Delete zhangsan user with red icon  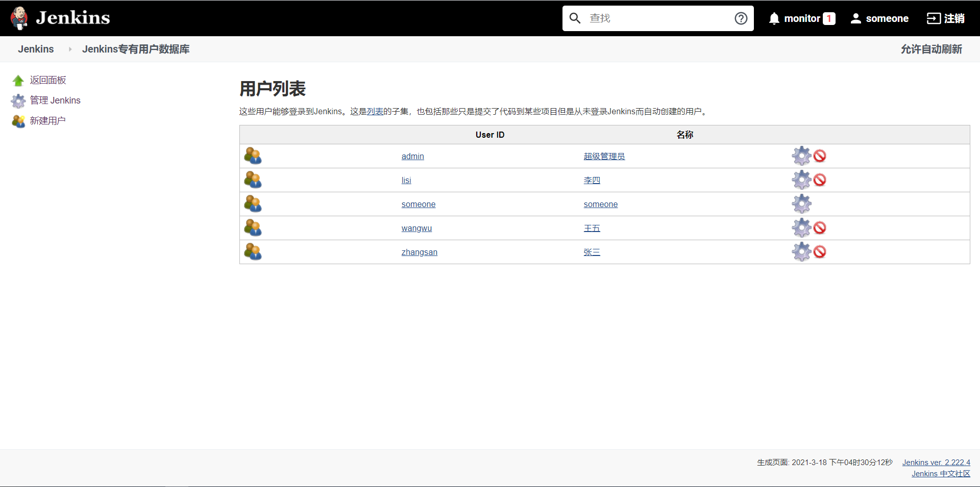point(820,252)
